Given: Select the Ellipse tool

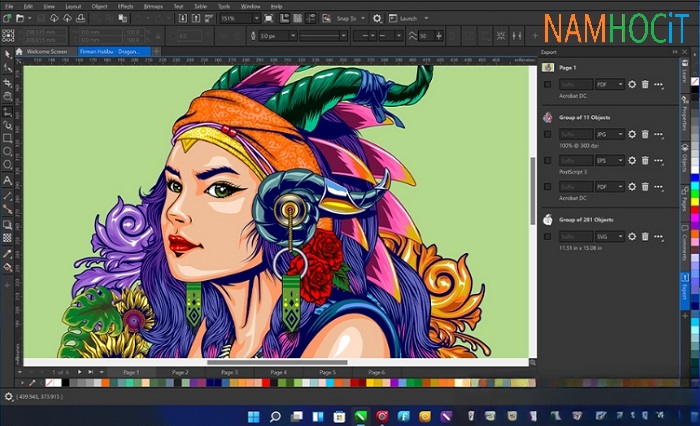Looking at the screenshot, I should [8, 152].
